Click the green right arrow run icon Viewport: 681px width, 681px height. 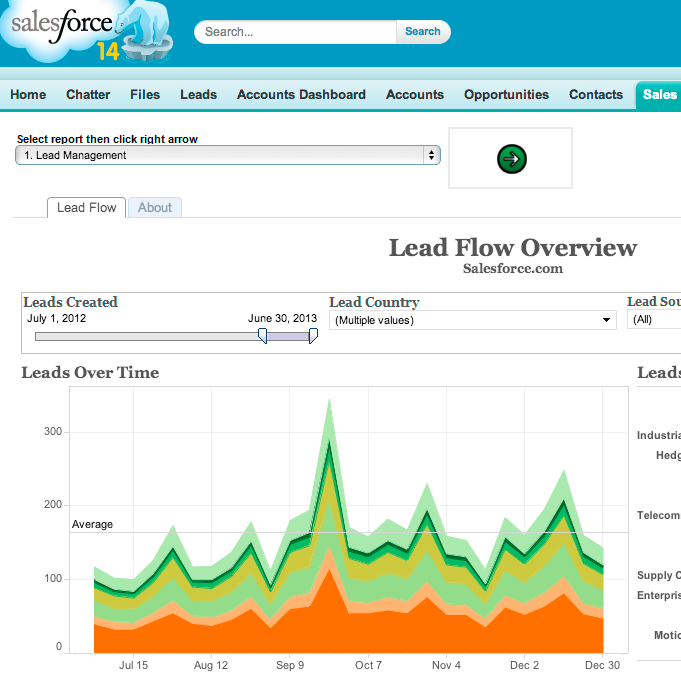pos(511,158)
